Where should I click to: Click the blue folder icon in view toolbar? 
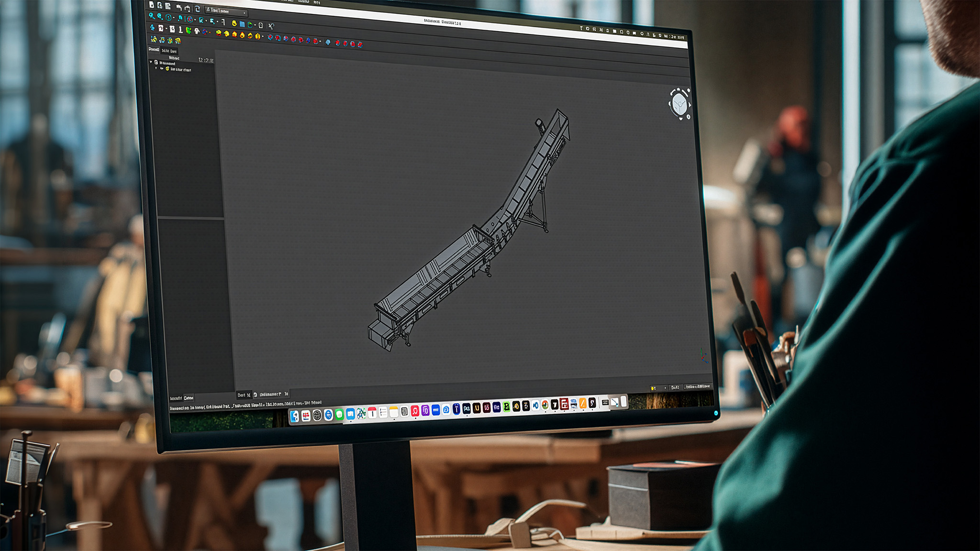242,24
